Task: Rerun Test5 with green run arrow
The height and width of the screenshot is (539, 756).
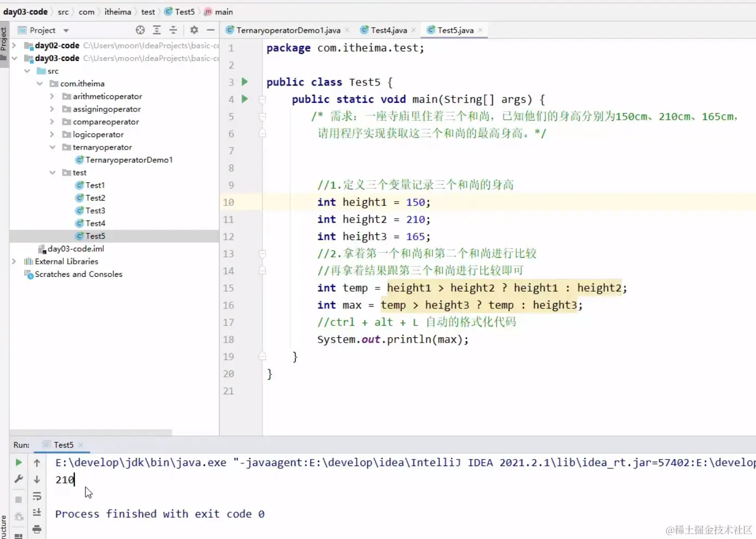Action: coord(18,462)
